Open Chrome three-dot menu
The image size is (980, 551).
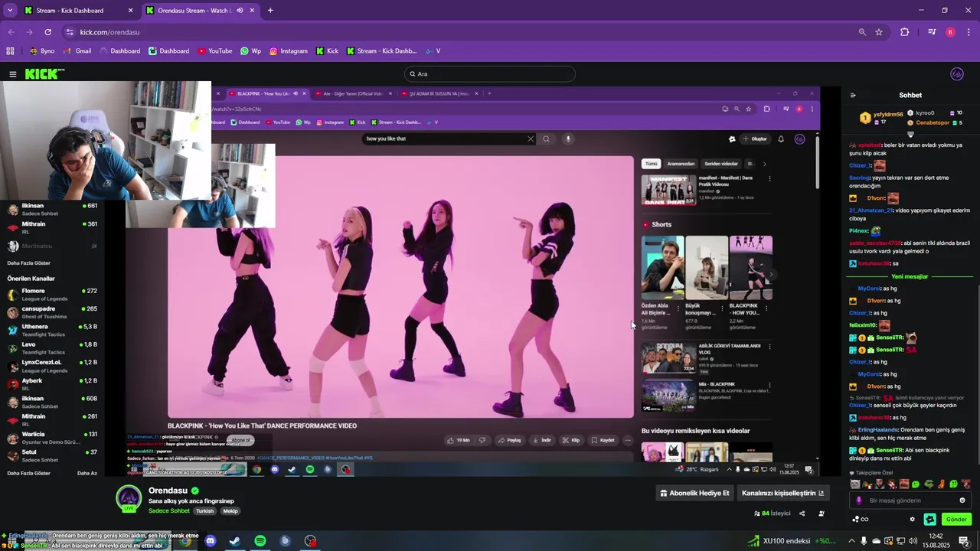point(968,32)
